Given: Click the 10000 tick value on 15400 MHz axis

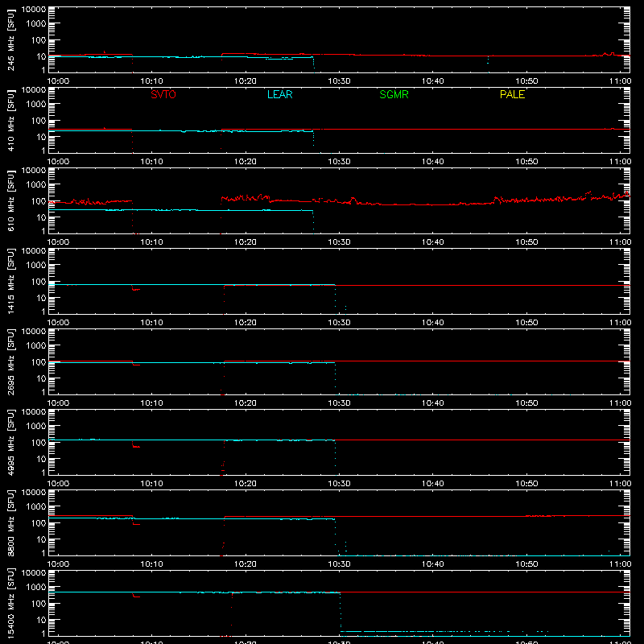Looking at the screenshot, I should (34, 573).
